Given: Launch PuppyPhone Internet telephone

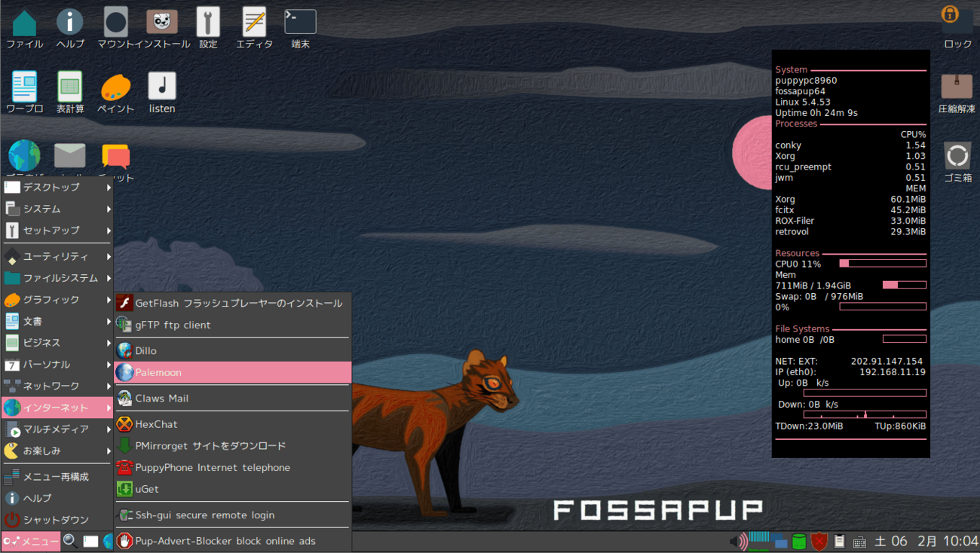Looking at the screenshot, I should click(233, 468).
